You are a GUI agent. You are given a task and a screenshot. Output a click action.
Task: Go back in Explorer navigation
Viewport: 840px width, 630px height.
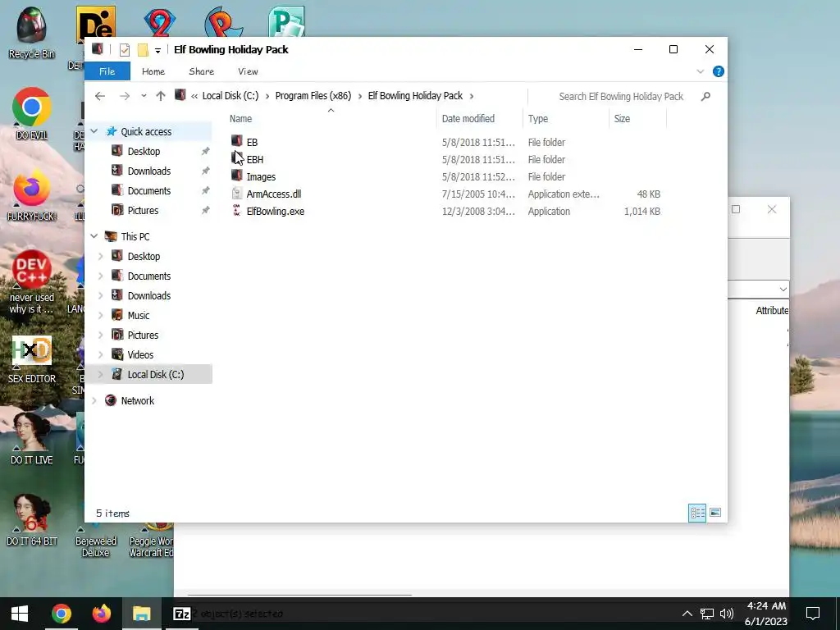click(x=99, y=96)
